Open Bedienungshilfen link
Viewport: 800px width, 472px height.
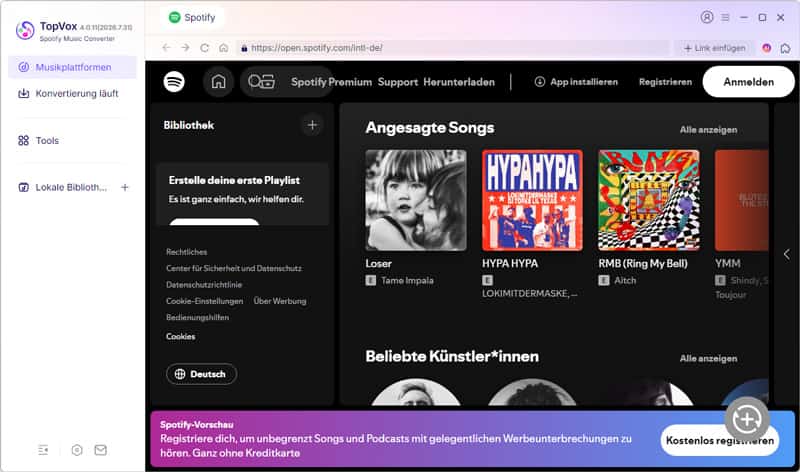click(197, 317)
